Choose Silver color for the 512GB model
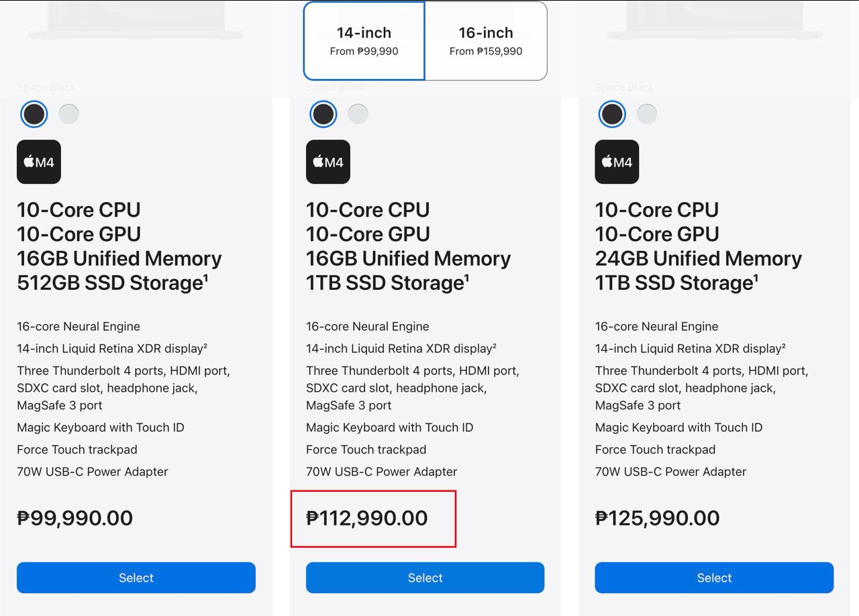This screenshot has width=859, height=616. pos(68,114)
